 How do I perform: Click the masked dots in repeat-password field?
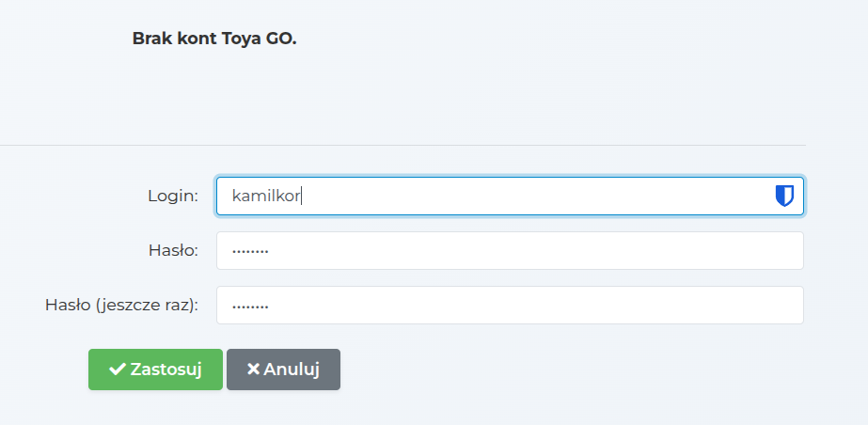point(251,306)
